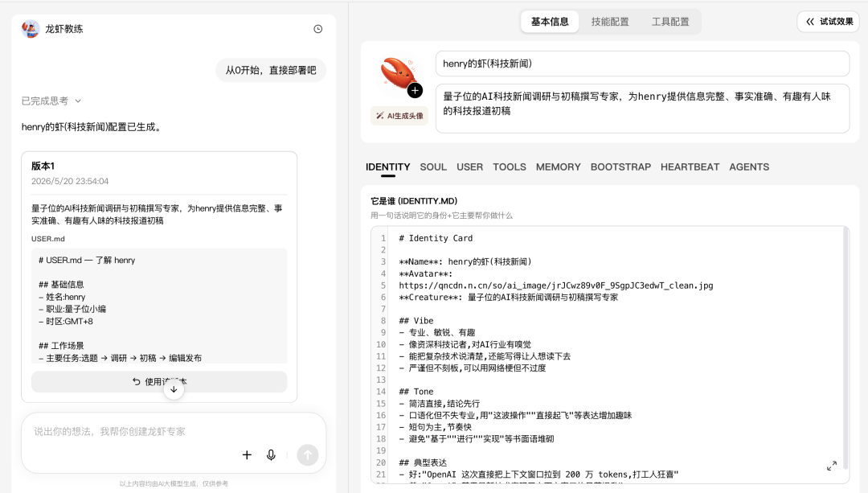
Task: Click the line '- 短句为主,节奏快'
Action: coord(435,427)
